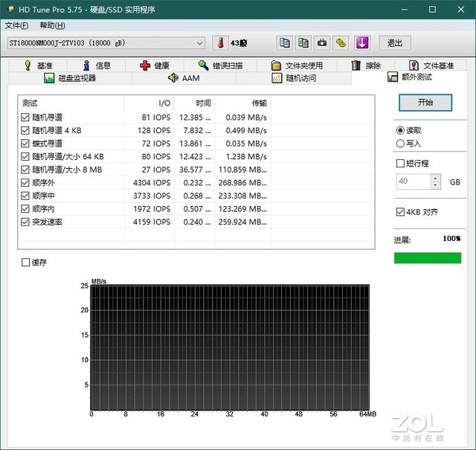The image size is (476, 450).
Task: Select the 259.924 MB burst rate value
Action: pyautogui.click(x=242, y=222)
